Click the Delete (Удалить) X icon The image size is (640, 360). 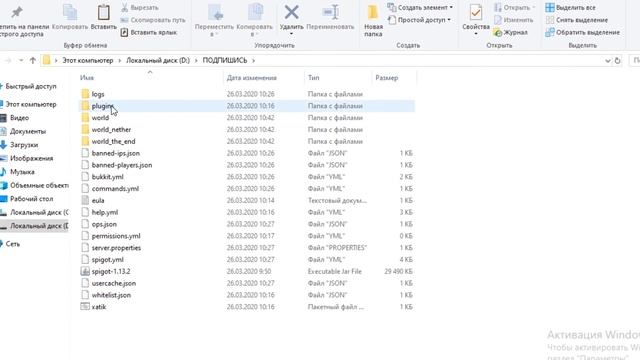click(x=291, y=12)
